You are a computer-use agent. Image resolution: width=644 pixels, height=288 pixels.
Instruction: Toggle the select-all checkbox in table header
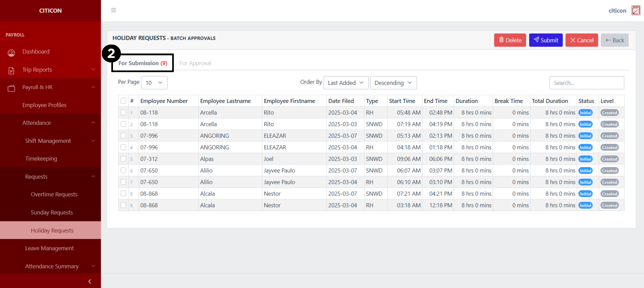point(123,101)
